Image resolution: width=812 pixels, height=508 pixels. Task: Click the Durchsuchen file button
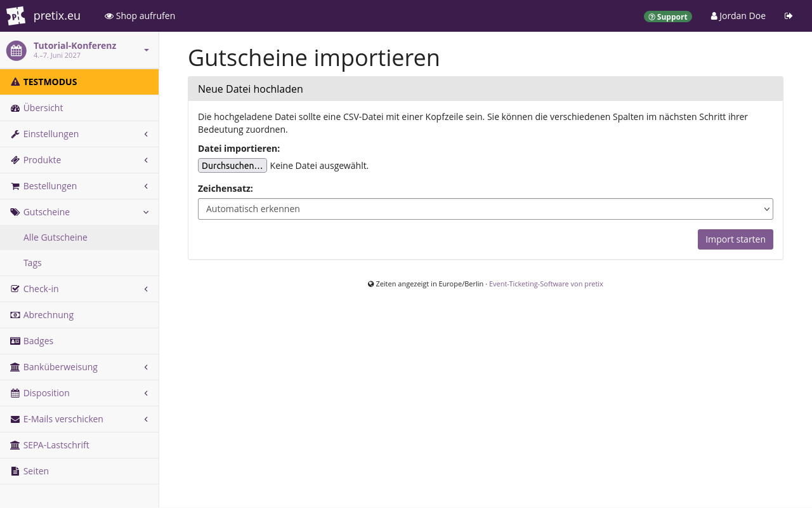click(x=232, y=166)
